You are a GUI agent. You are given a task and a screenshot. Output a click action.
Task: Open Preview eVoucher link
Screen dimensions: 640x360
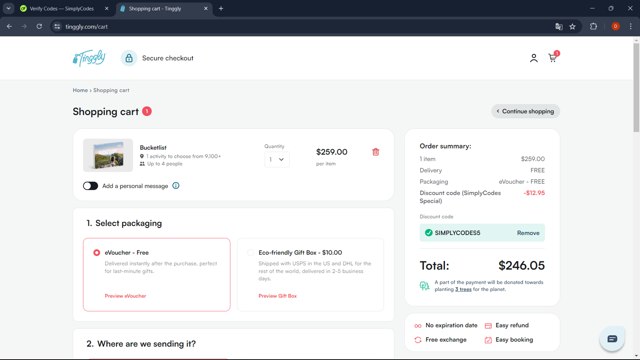pyautogui.click(x=125, y=296)
